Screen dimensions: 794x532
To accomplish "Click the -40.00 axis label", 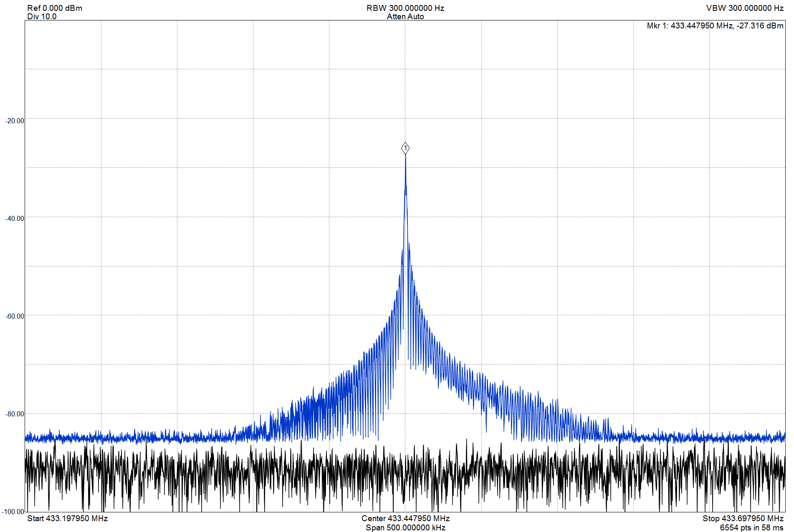I will pyautogui.click(x=15, y=218).
